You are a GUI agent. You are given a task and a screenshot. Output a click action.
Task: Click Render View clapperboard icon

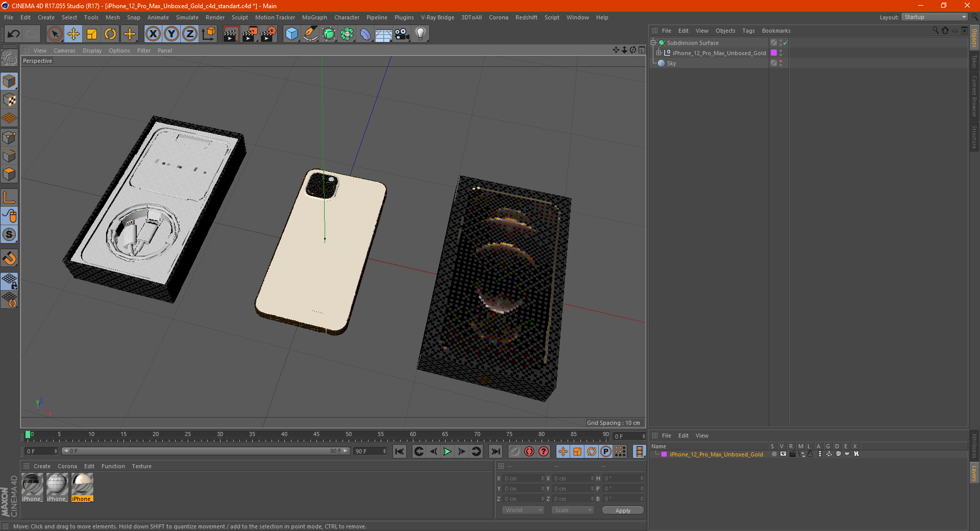[231, 34]
